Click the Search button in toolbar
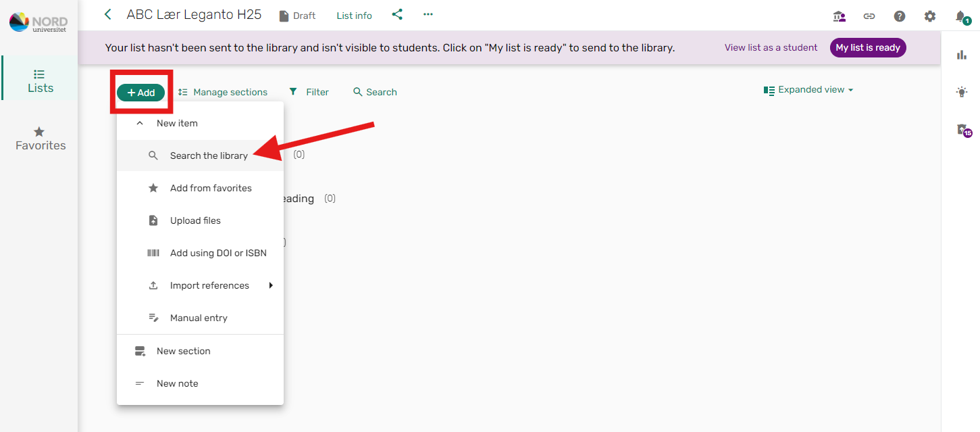 coord(375,92)
